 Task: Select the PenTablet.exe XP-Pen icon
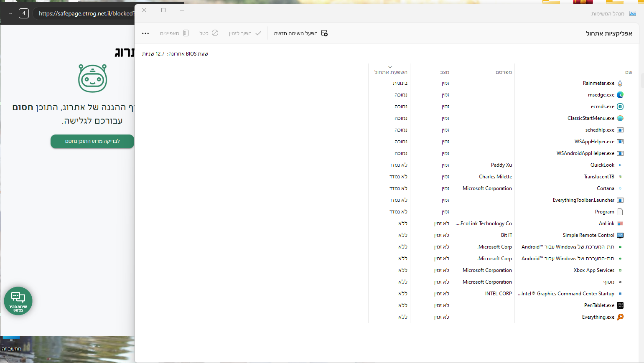(x=620, y=305)
